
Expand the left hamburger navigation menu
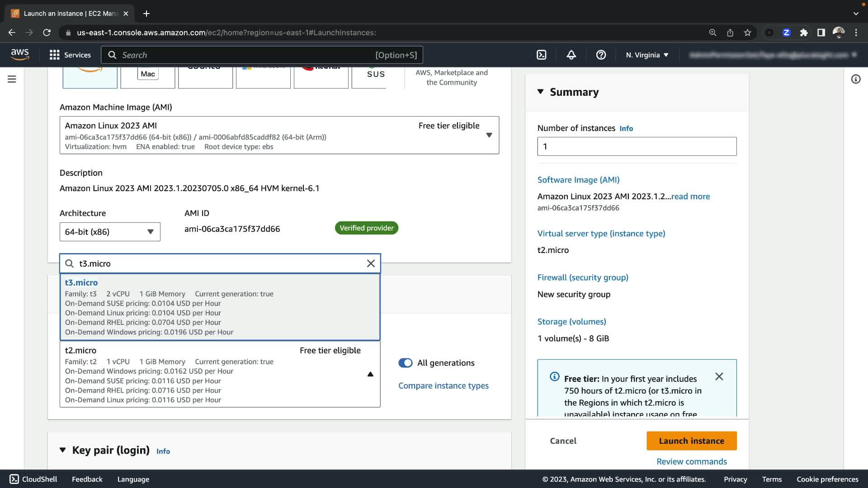click(x=12, y=80)
